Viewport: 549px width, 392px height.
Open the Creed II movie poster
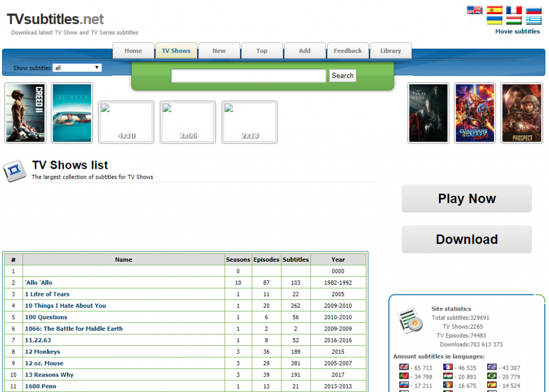[x=26, y=113]
